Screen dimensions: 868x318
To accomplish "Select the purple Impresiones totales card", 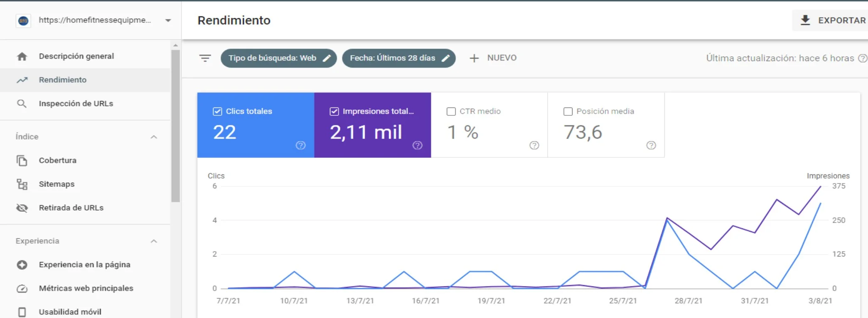I will [x=372, y=125].
